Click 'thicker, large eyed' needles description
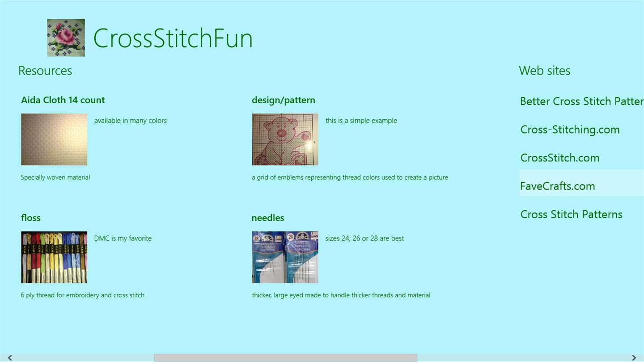Image resolution: width=644 pixels, height=362 pixels. [x=341, y=295]
